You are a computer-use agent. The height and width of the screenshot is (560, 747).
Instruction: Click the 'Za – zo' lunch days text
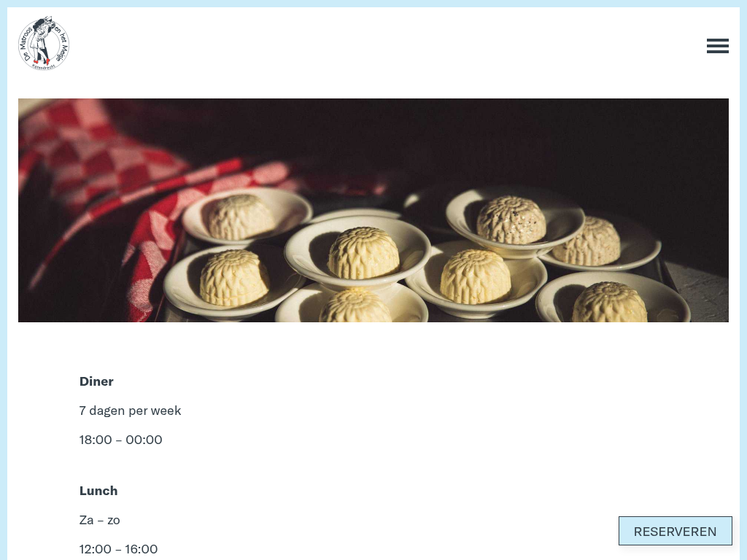click(x=99, y=520)
